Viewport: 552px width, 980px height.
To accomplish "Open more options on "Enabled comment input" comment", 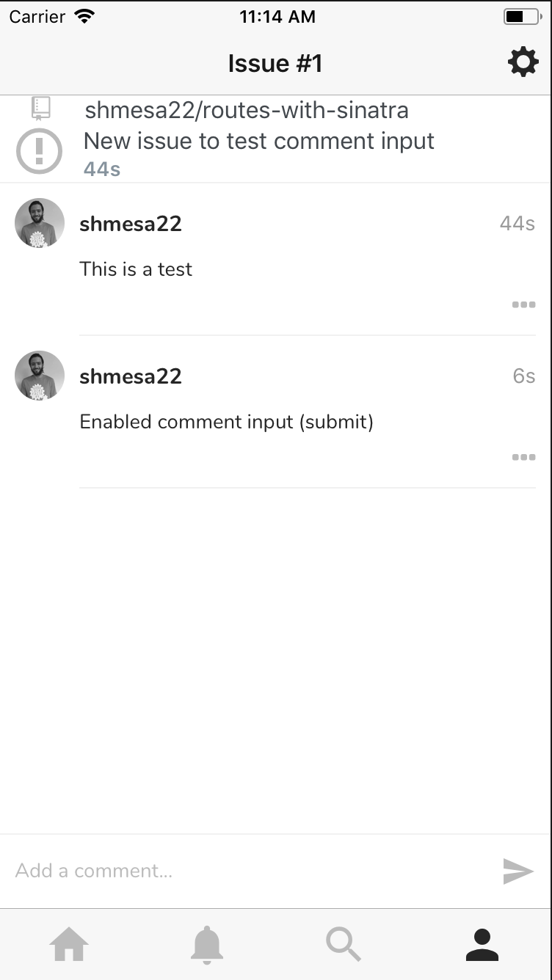I will [x=523, y=457].
